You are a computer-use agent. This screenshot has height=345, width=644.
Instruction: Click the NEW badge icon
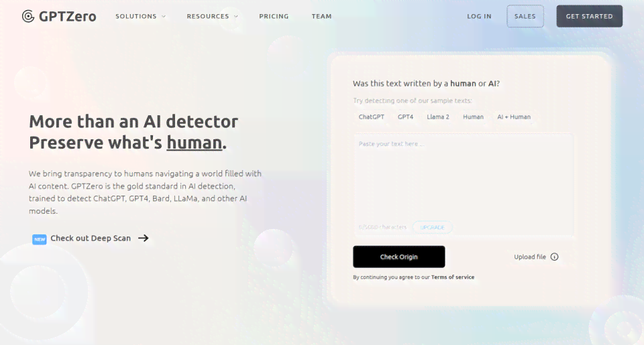tap(40, 239)
